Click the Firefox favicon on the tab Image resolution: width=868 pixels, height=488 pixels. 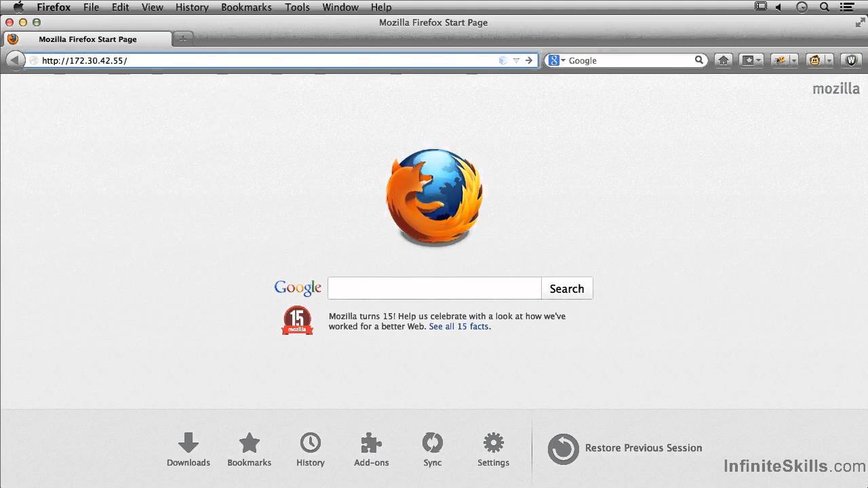coord(13,39)
